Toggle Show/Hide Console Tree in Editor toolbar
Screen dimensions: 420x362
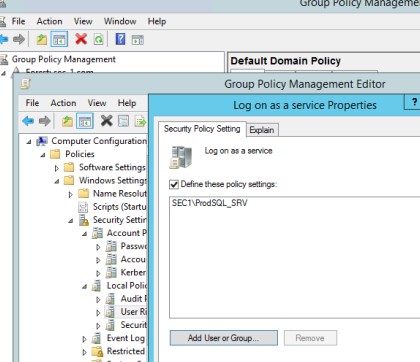(85, 121)
